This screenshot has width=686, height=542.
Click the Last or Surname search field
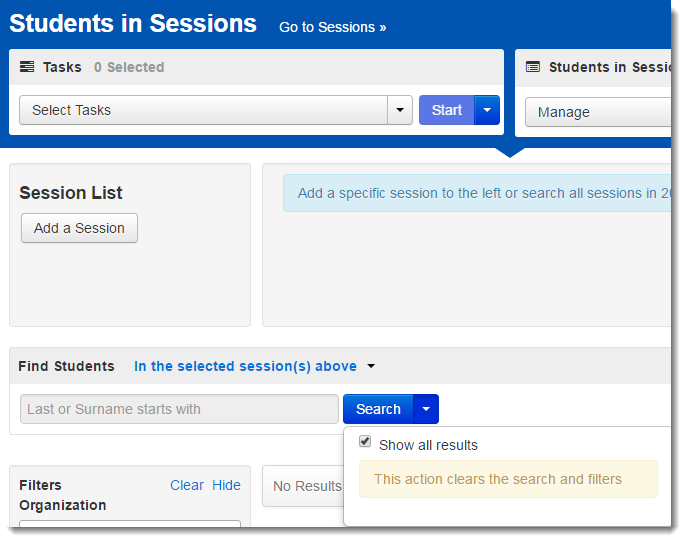[x=179, y=409]
